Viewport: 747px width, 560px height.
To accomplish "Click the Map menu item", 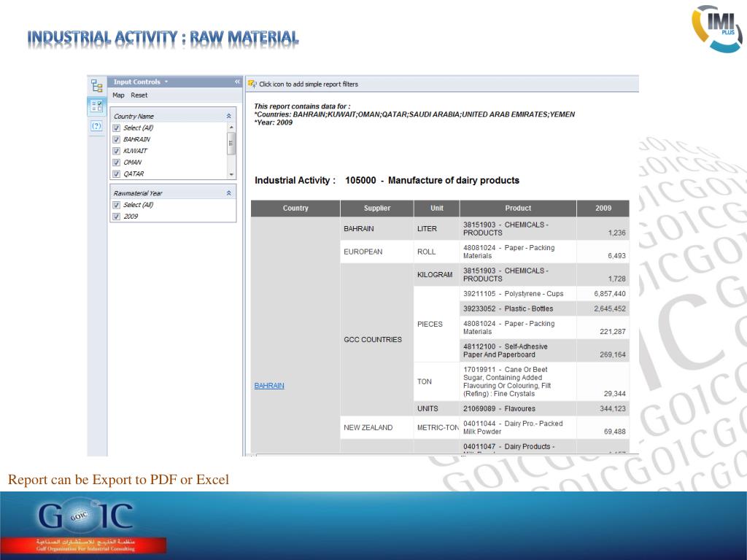I will (x=118, y=96).
